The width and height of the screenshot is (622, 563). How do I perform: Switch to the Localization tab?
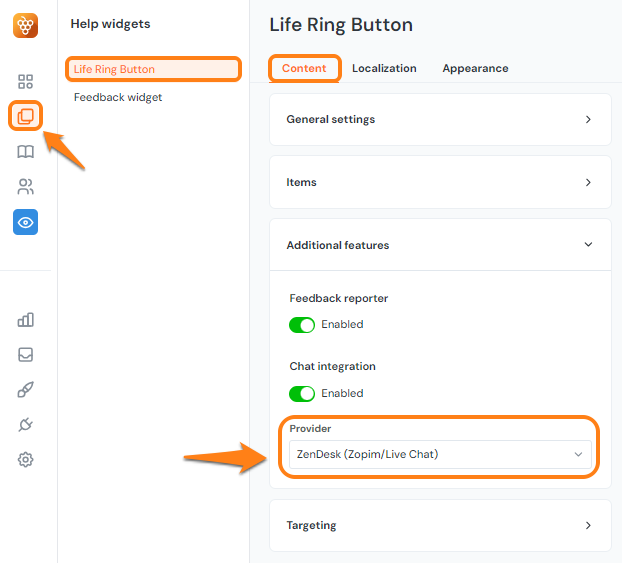click(384, 68)
